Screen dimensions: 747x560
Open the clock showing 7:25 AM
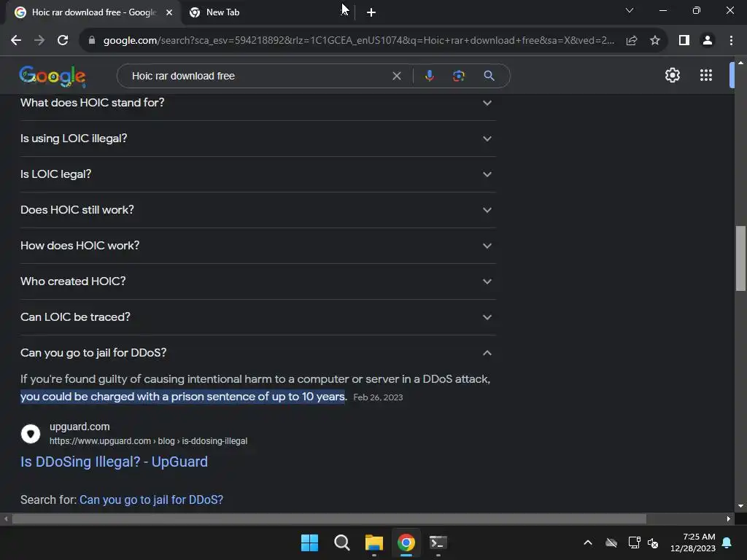click(693, 542)
